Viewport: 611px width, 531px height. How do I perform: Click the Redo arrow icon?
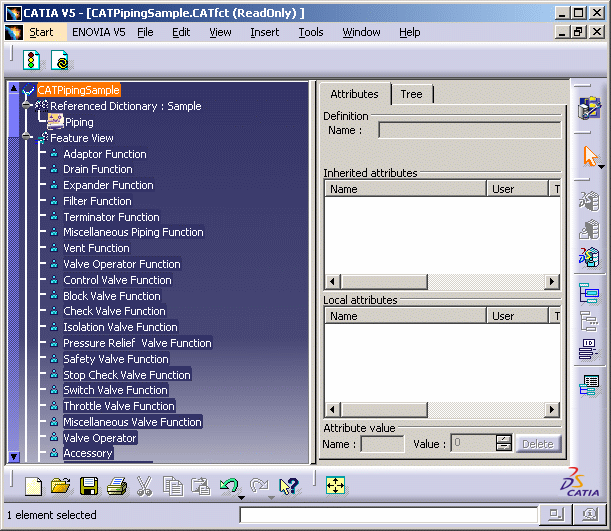[x=259, y=485]
